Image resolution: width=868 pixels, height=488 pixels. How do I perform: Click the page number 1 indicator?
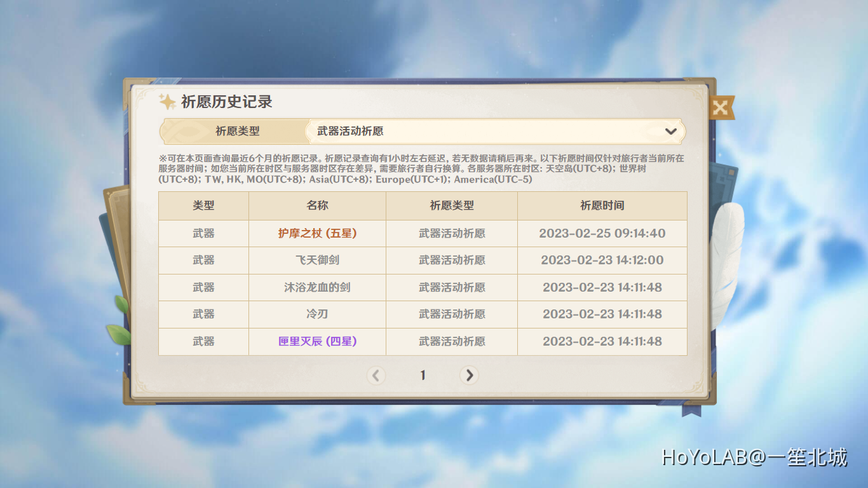coord(422,376)
